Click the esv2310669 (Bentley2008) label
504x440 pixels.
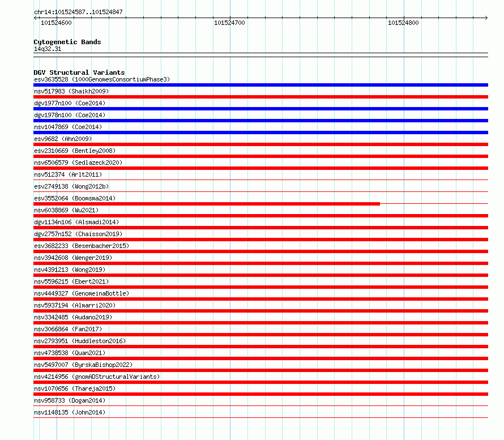tap(75, 151)
